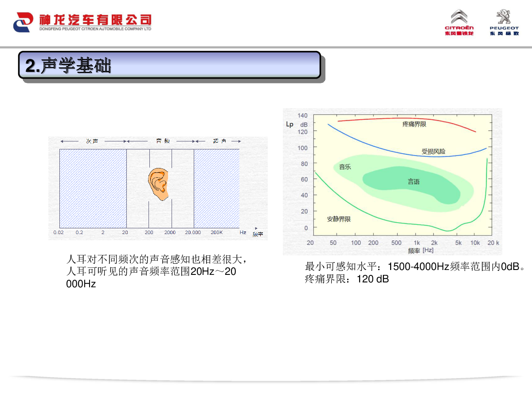
Task: Click the orange ear illustration
Action: [x=159, y=184]
